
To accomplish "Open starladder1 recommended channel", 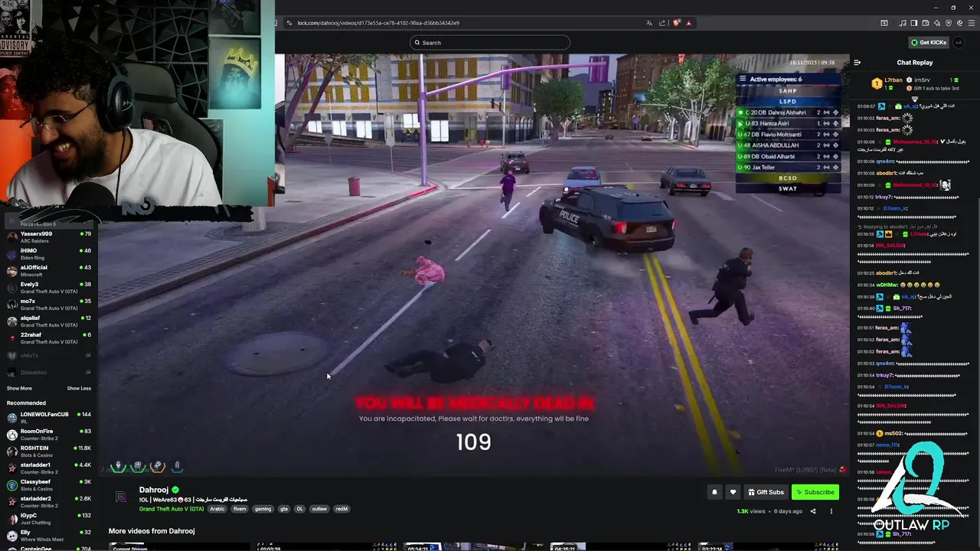I will 49,468.
